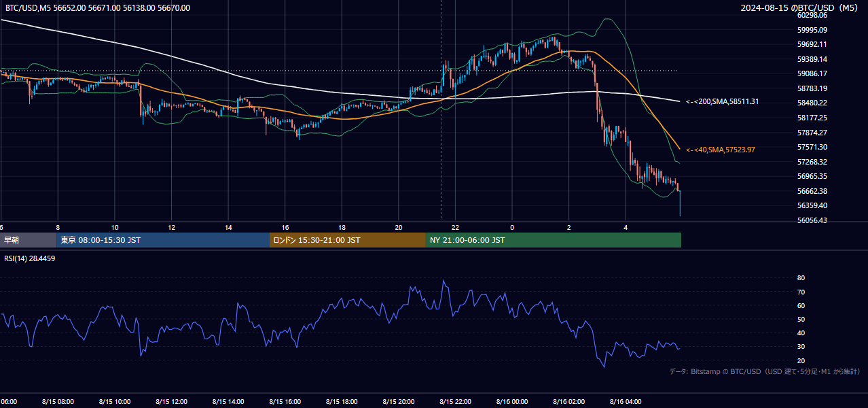Click price axis value 56056.43
868x408 pixels.
click(x=812, y=220)
